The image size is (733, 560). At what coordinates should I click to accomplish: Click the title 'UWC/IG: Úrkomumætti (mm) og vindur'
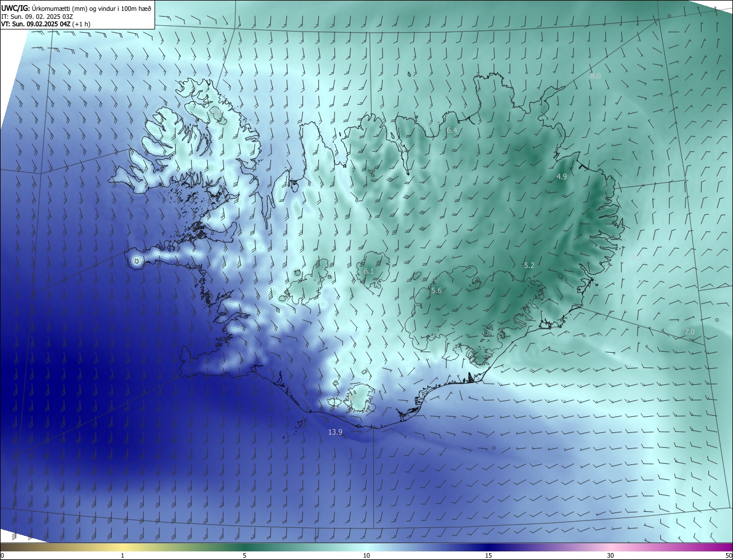[76, 8]
